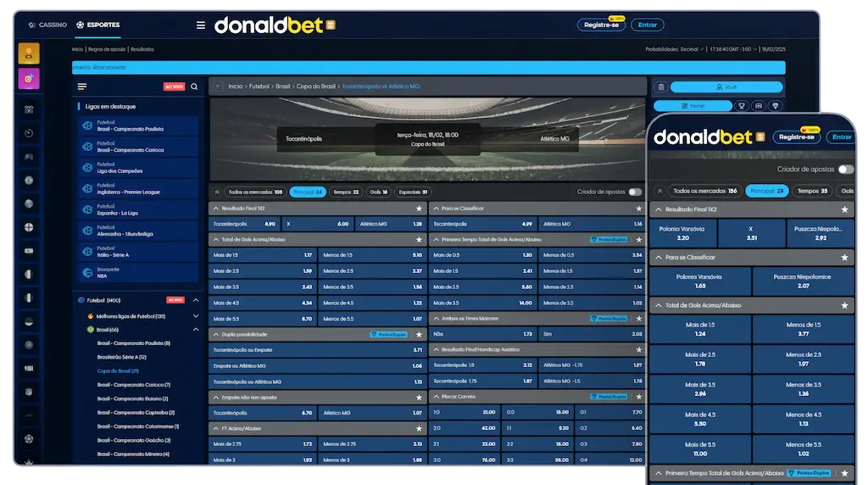The height and width of the screenshot is (485, 868).
Task: Click the desktop Entrar button
Action: pos(648,25)
